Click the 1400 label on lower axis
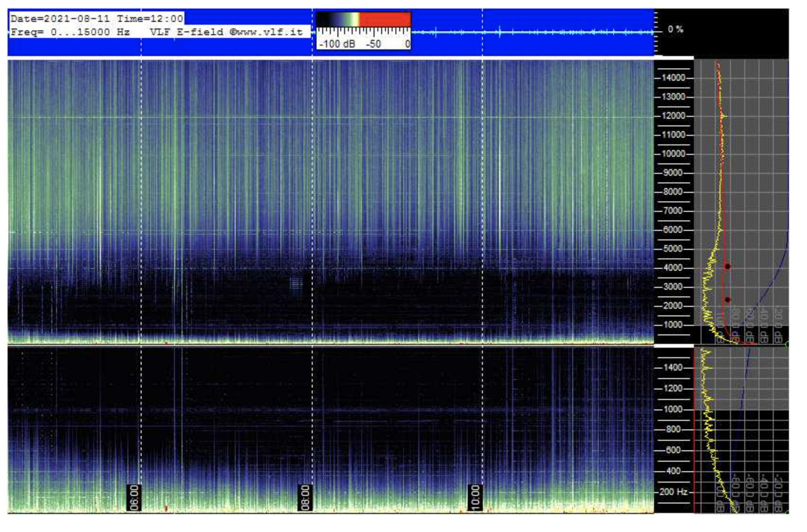This screenshot has width=807, height=532. tap(673, 367)
